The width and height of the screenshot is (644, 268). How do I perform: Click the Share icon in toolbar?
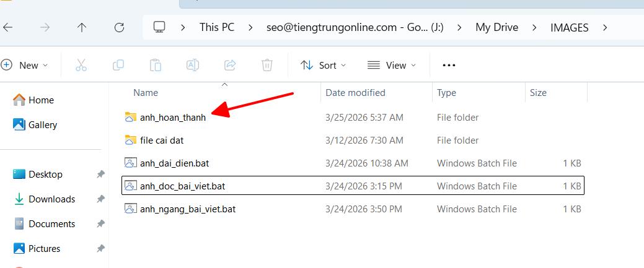(x=230, y=65)
